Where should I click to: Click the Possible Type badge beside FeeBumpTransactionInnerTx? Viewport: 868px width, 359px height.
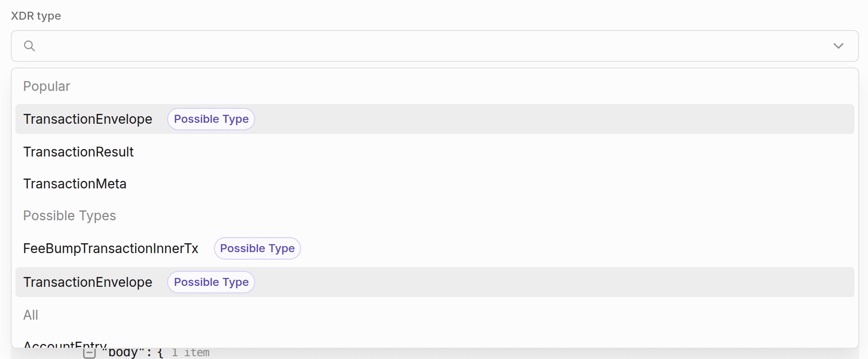pos(257,248)
